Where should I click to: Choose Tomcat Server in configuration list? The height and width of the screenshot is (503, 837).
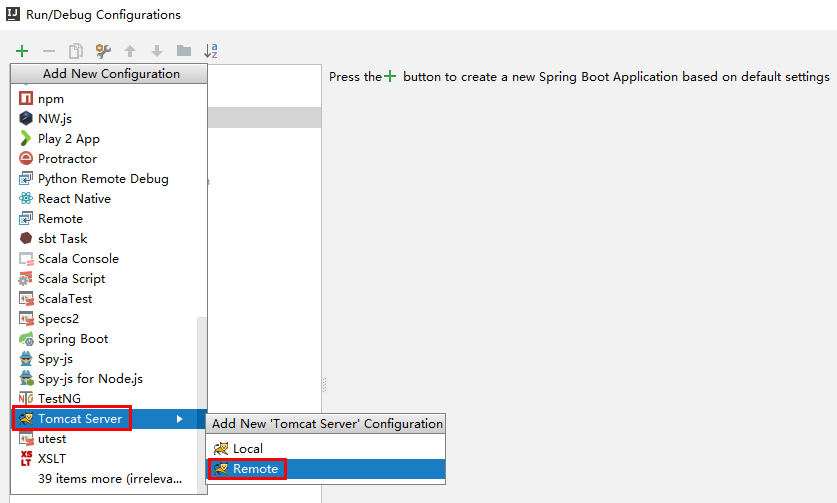pos(109,419)
